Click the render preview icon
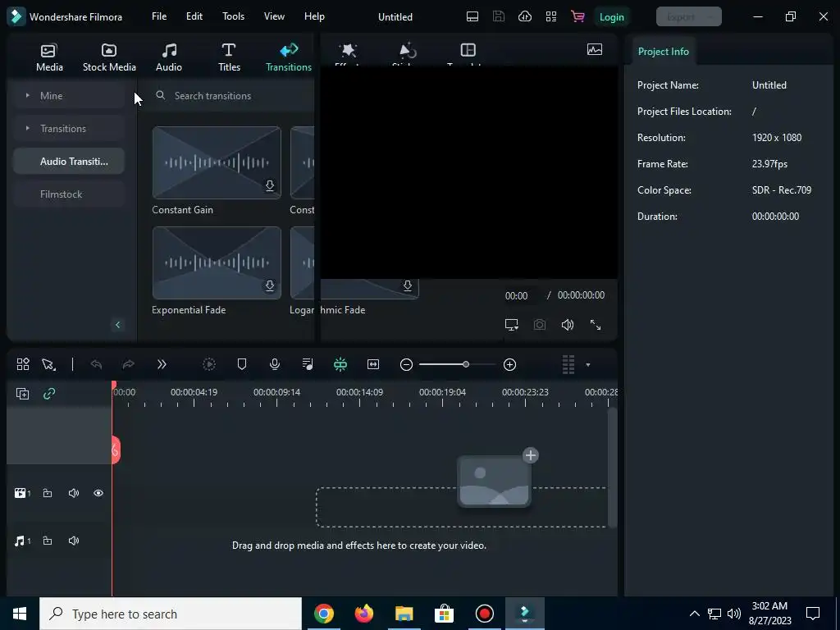The width and height of the screenshot is (840, 630). click(209, 364)
